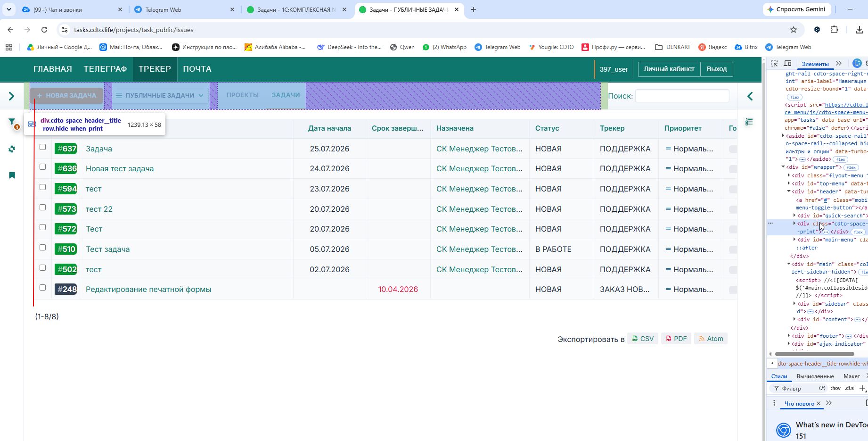Select the checkbox for task #637
868x441 pixels.
42,147
